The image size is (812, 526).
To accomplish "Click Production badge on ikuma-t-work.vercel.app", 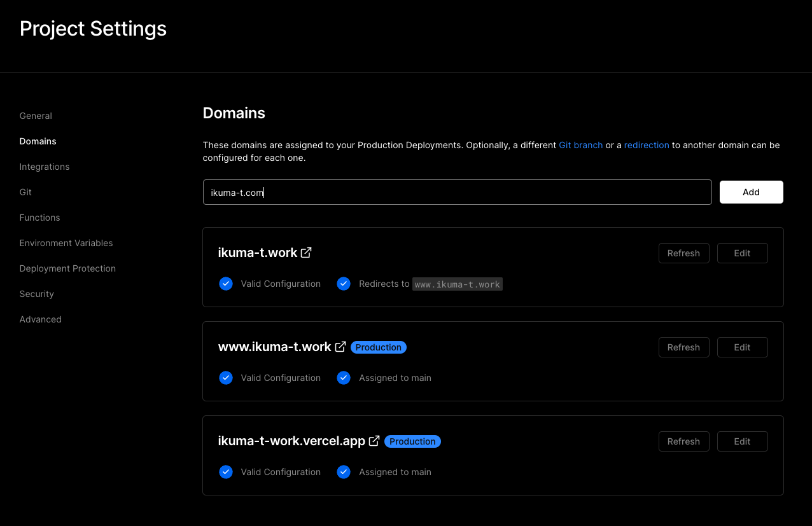I will [412, 441].
